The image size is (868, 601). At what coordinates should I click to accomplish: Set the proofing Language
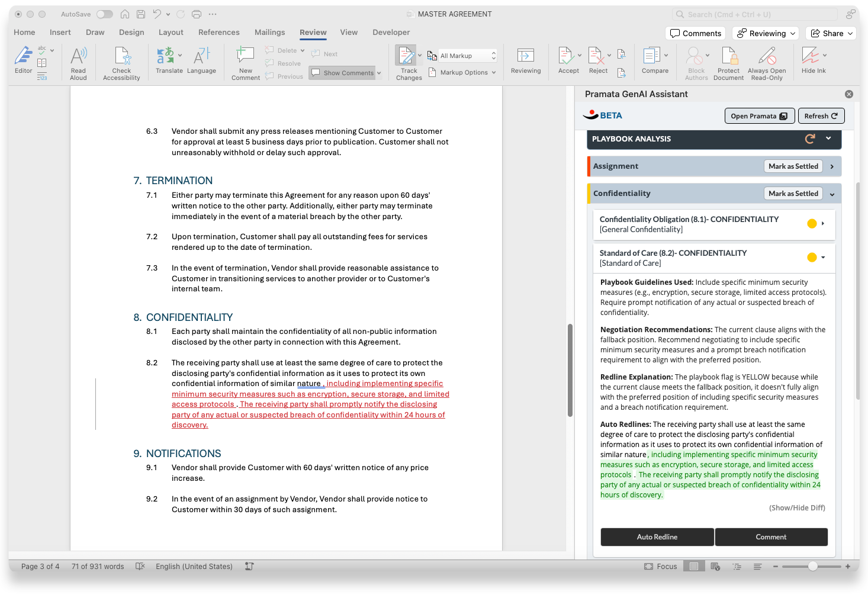201,60
